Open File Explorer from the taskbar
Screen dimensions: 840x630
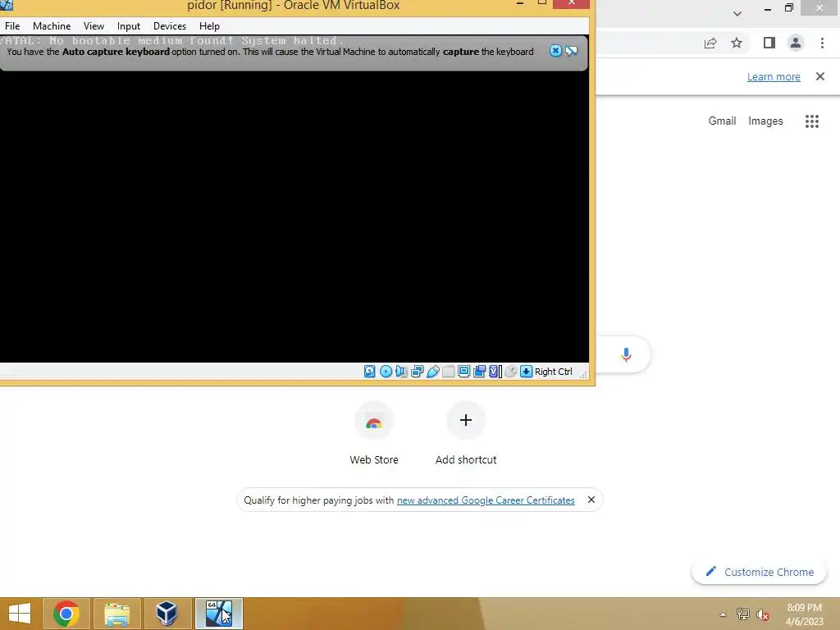116,614
